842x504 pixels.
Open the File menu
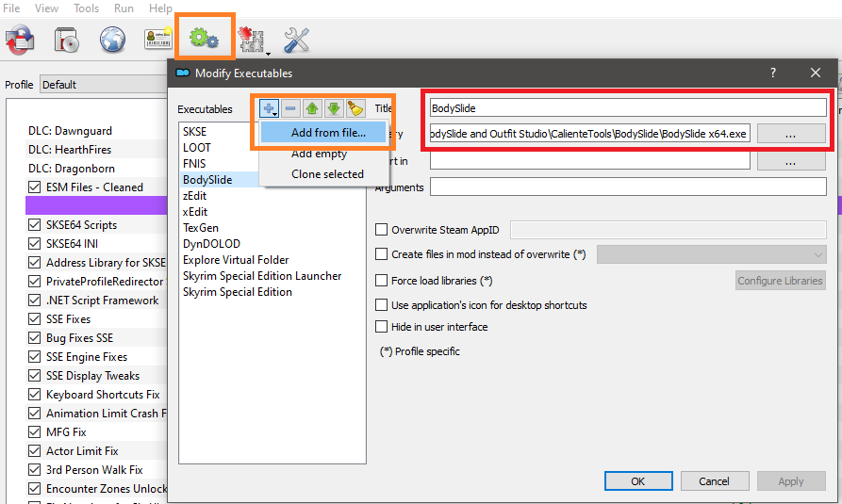(11, 8)
